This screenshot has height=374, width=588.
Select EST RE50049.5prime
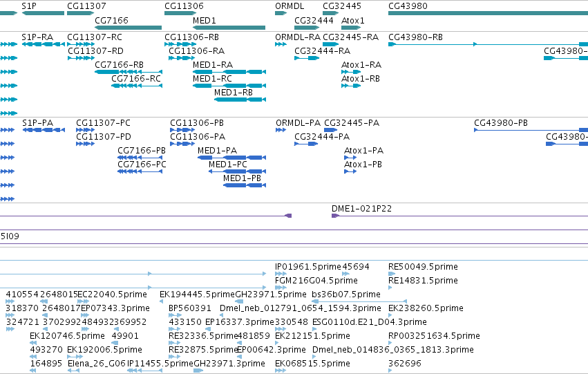pyautogui.click(x=424, y=267)
